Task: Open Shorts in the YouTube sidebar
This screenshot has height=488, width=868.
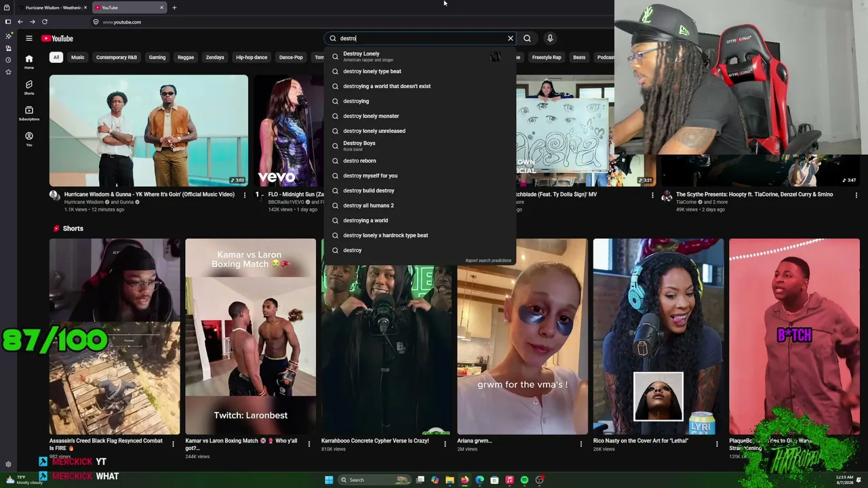Action: [29, 87]
